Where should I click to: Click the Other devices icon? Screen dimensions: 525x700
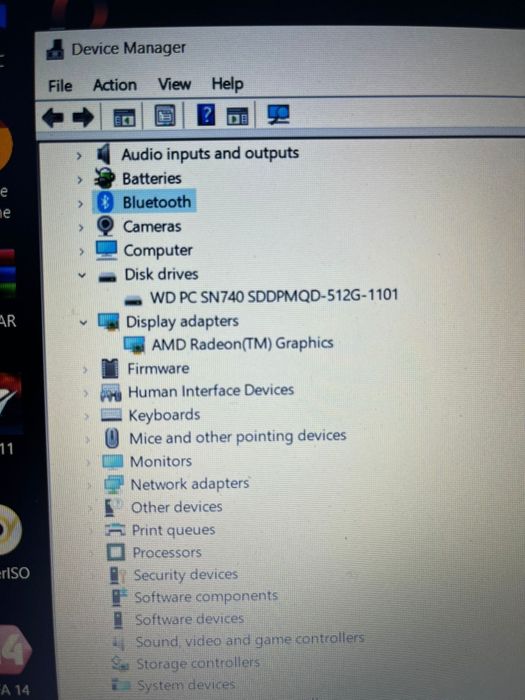coord(114,508)
